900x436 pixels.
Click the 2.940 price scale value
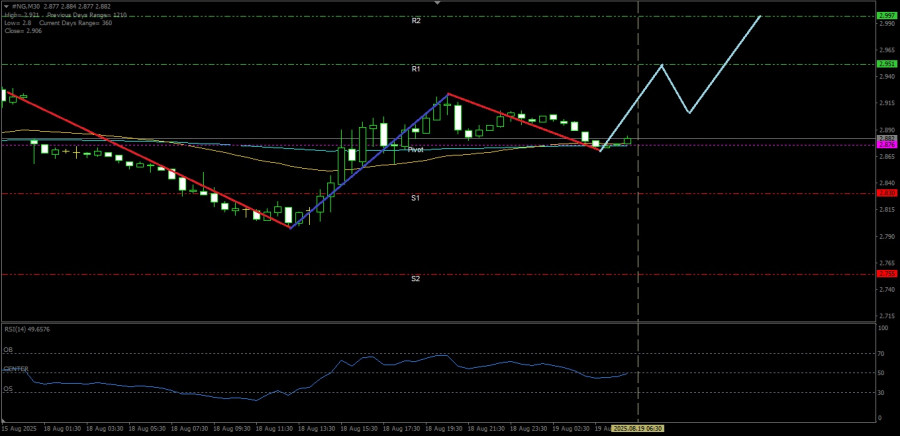point(886,76)
